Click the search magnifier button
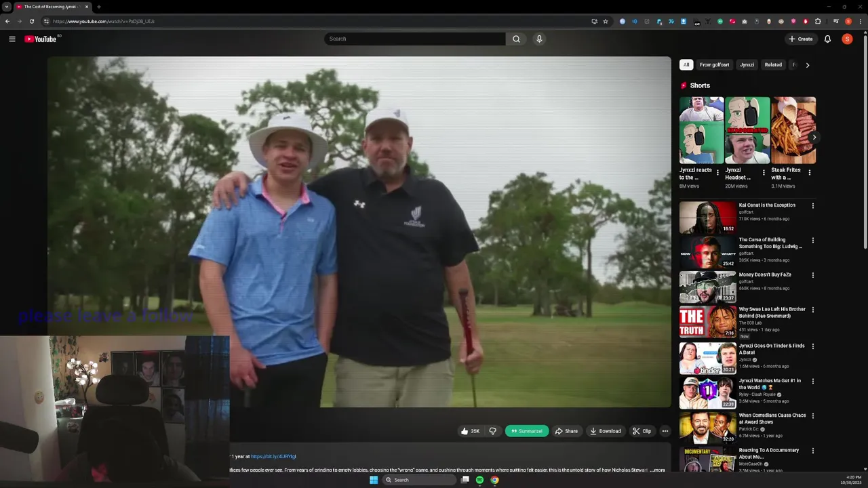The width and height of the screenshot is (868, 488). pos(516,39)
